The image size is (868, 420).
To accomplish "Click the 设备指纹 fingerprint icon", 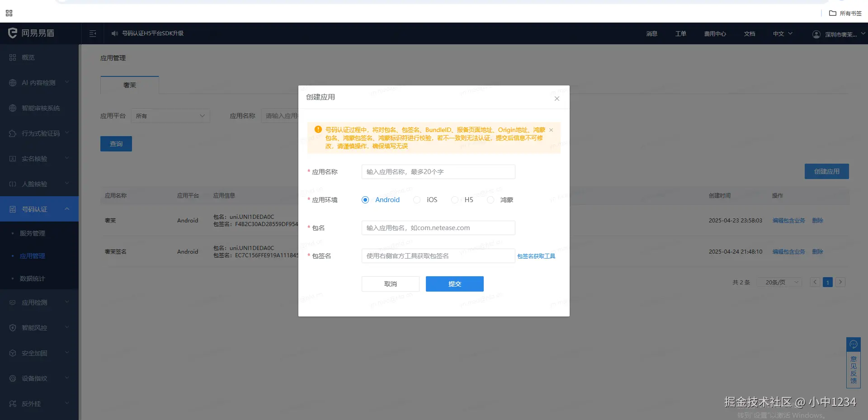I will (x=13, y=378).
